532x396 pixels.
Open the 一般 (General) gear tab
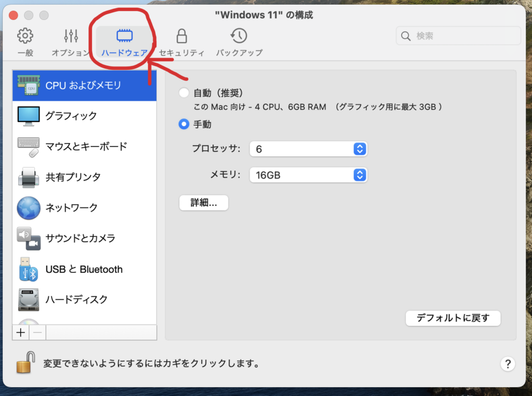[25, 42]
